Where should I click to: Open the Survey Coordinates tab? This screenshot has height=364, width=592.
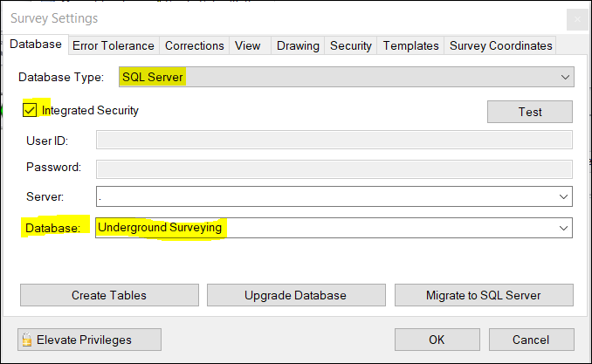point(500,45)
